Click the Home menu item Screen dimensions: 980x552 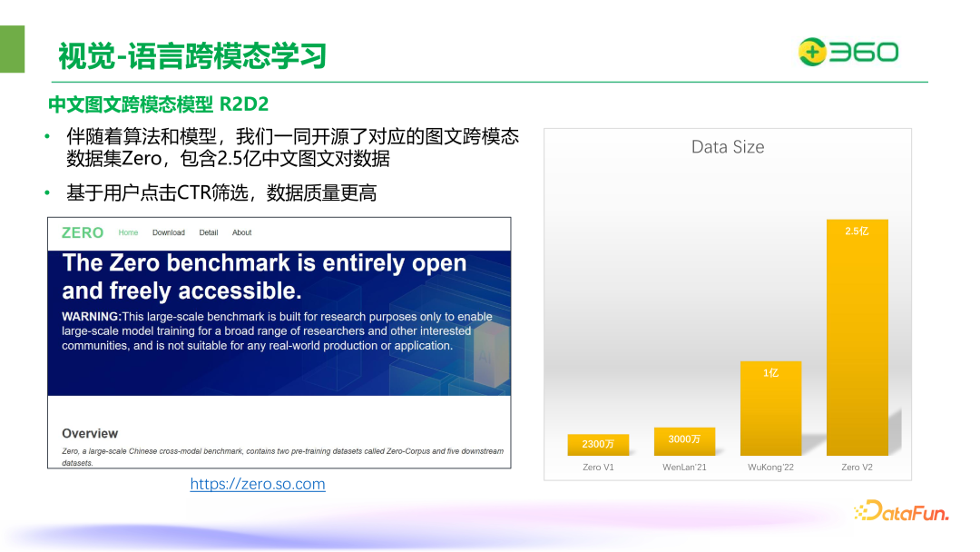pyautogui.click(x=128, y=232)
